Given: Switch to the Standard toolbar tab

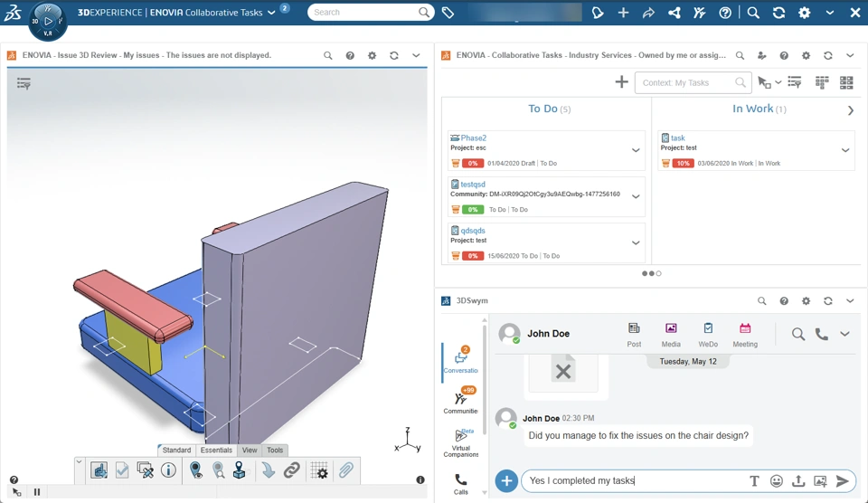Looking at the screenshot, I should tap(176, 450).
